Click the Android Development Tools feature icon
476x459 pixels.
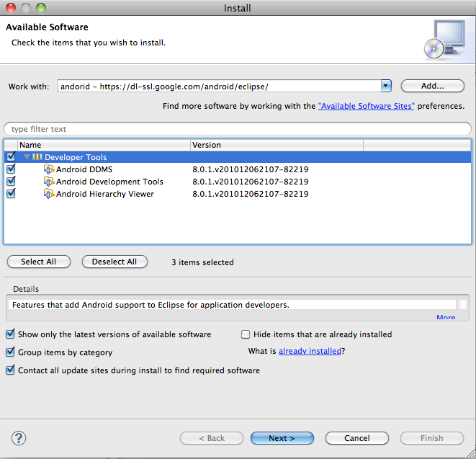(49, 182)
